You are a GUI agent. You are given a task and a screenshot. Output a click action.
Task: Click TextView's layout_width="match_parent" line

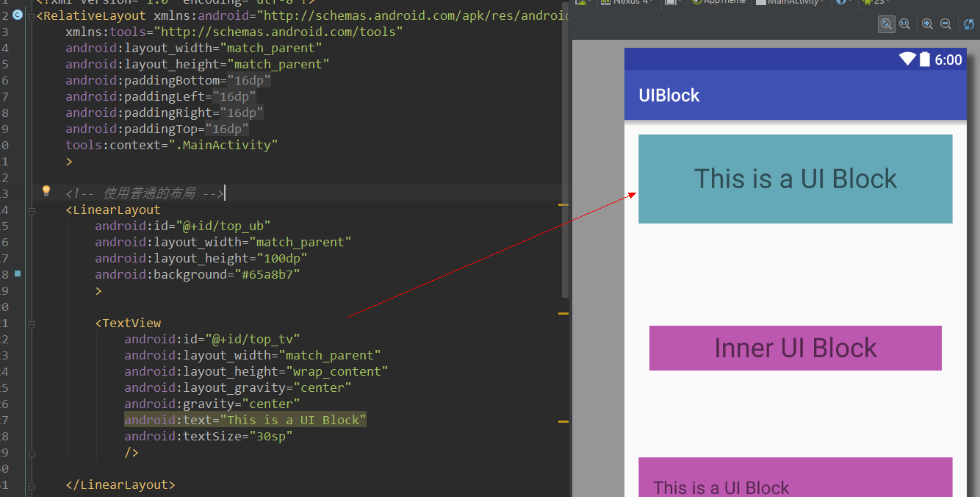click(253, 355)
